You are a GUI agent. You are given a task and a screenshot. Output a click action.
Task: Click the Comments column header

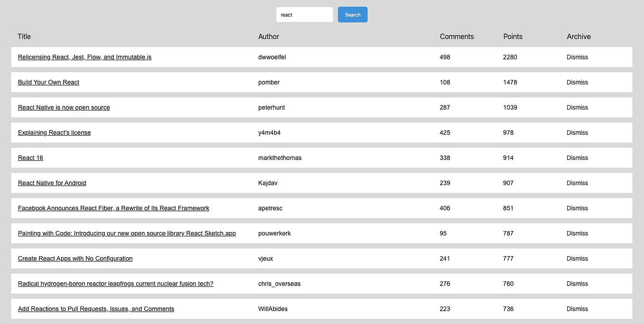click(x=456, y=37)
